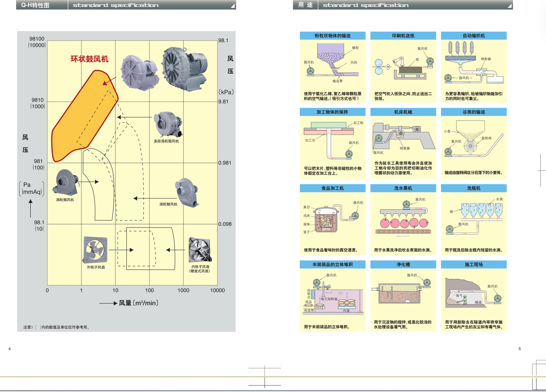This screenshot has width=546, height=392.
Task: Click the 风量 m³/min axis label
Action: [138, 303]
